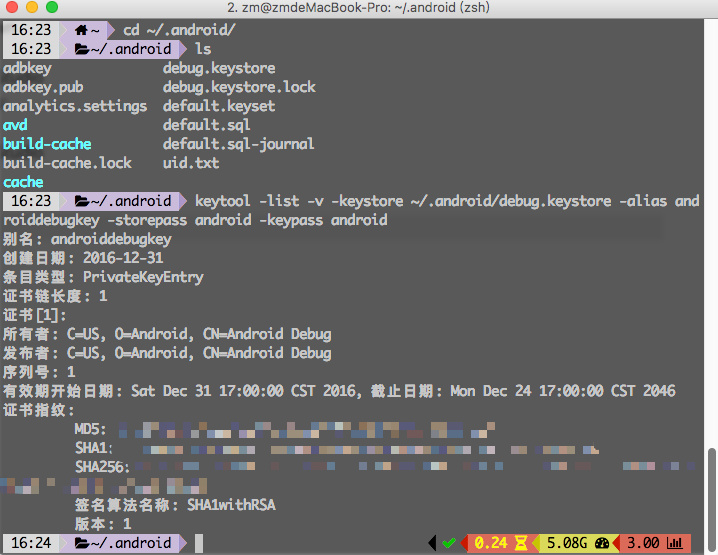Select the 'build-cache.lock' file name

pyautogui.click(x=67, y=163)
